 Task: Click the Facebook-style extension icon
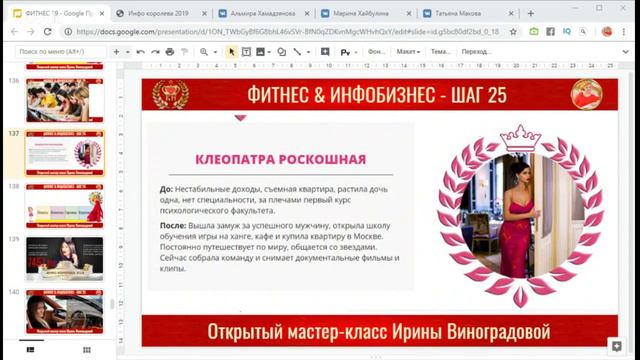[x=550, y=31]
